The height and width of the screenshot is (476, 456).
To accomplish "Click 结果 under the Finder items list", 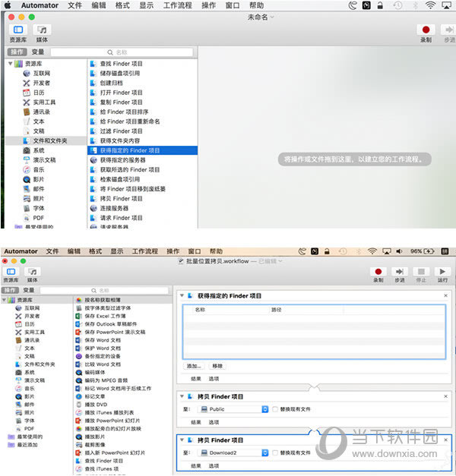I will pyautogui.click(x=196, y=379).
